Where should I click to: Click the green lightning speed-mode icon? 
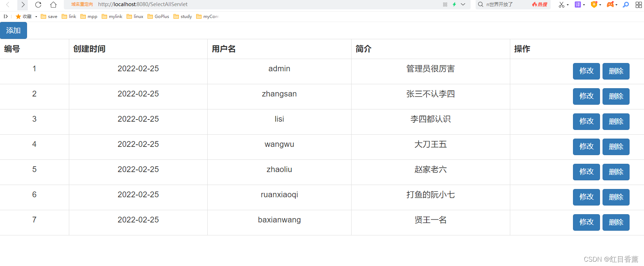point(454,4)
